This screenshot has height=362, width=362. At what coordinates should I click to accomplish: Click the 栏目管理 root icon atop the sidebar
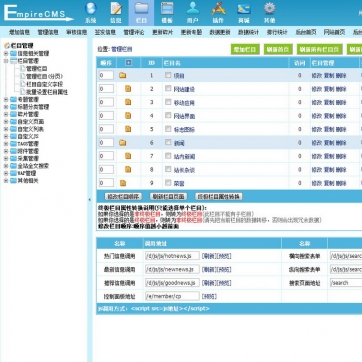point(7,46)
